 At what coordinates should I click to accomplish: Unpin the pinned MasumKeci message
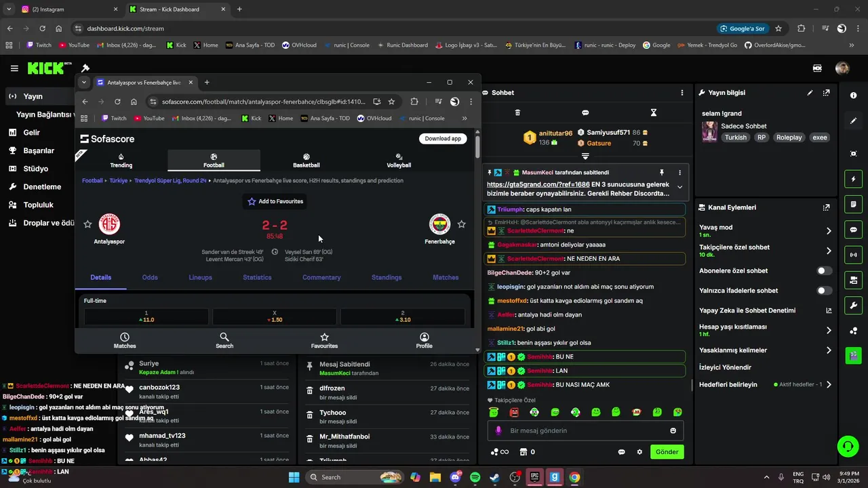(x=662, y=172)
